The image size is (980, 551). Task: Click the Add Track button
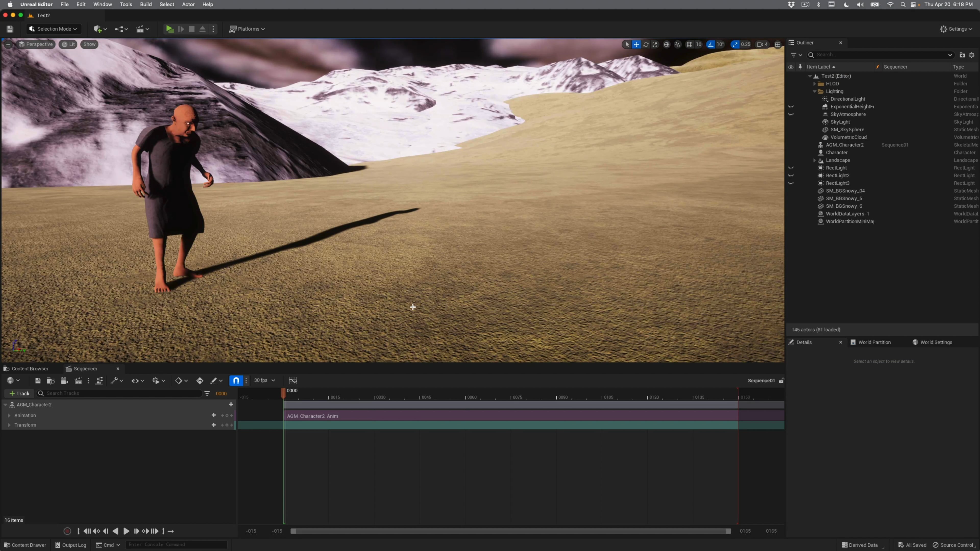pyautogui.click(x=19, y=394)
